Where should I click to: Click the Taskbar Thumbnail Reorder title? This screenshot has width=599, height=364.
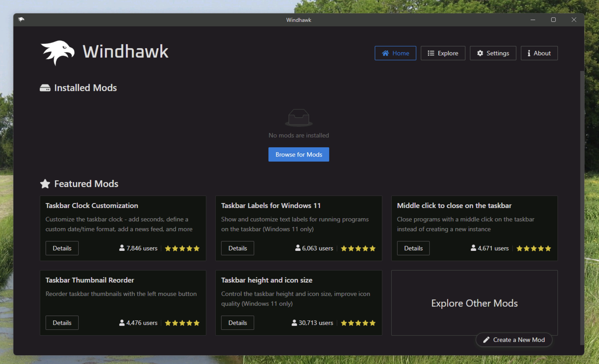pos(90,280)
